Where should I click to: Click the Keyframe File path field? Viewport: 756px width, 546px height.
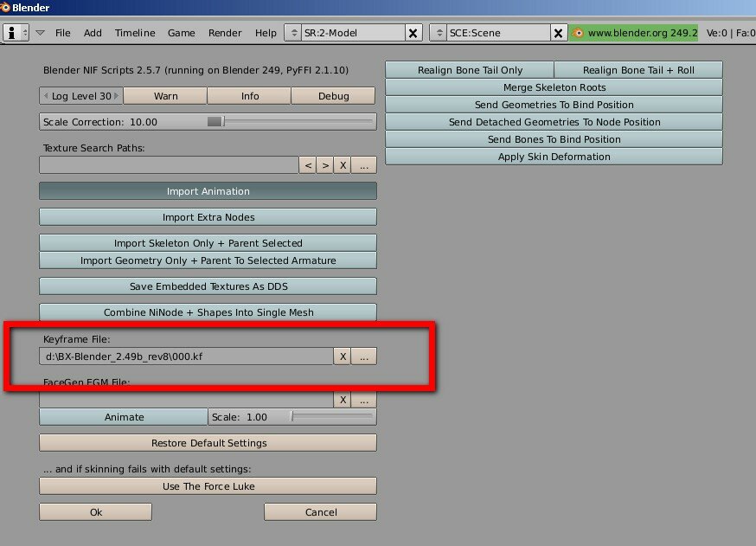(x=186, y=357)
